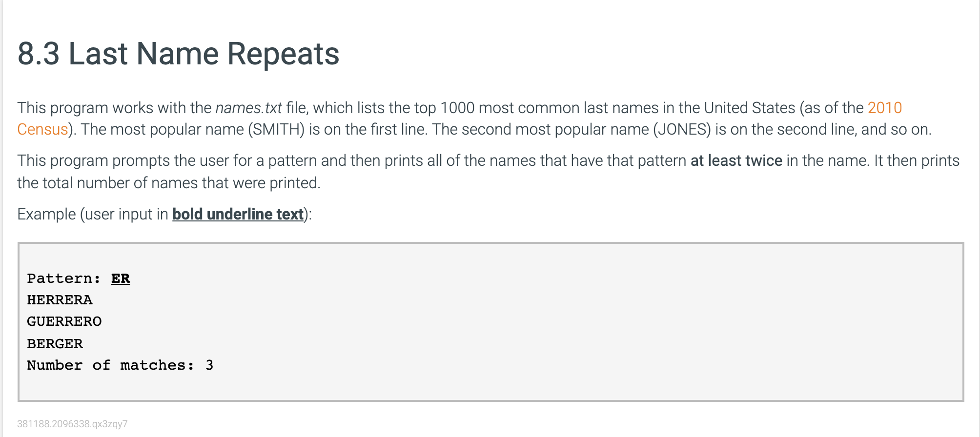Click the BERGER output line
980x437 pixels.
pos(55,343)
